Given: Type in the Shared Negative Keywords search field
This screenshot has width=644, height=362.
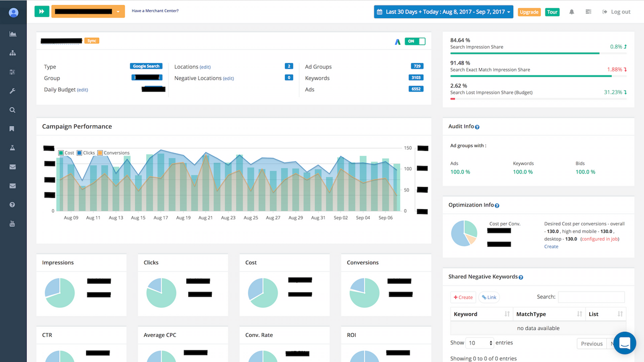Looking at the screenshot, I should tap(591, 297).
